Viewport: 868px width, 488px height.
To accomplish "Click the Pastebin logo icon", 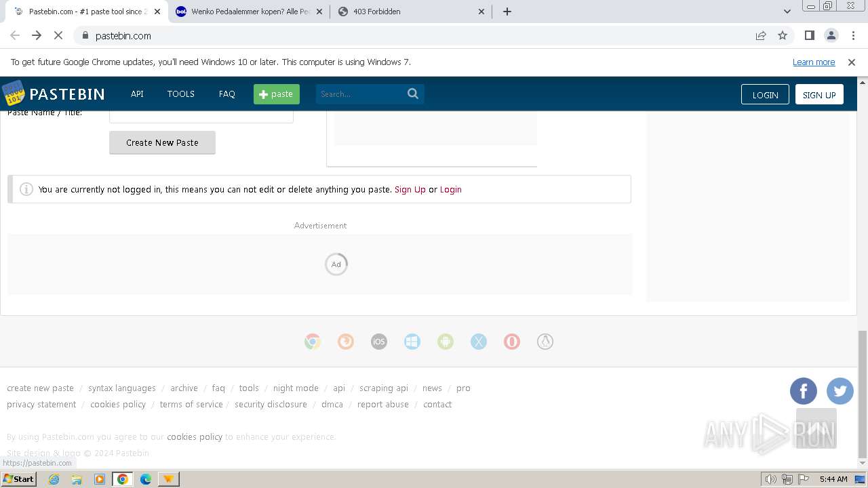I will (13, 93).
